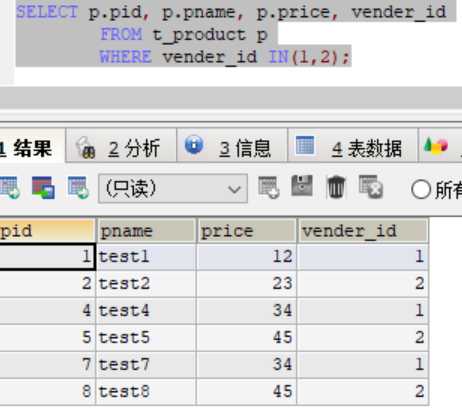Open the 3 信息 tab
Image resolution: width=462 pixels, height=409 pixels.
(232, 147)
